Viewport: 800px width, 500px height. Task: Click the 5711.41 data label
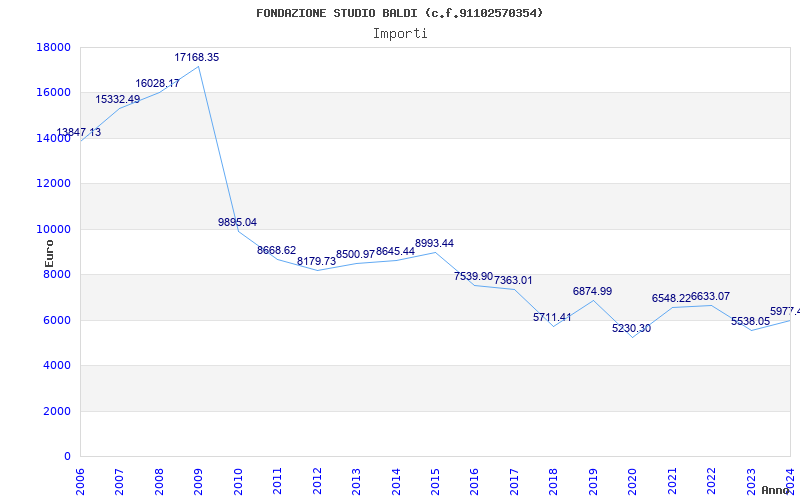(x=552, y=318)
